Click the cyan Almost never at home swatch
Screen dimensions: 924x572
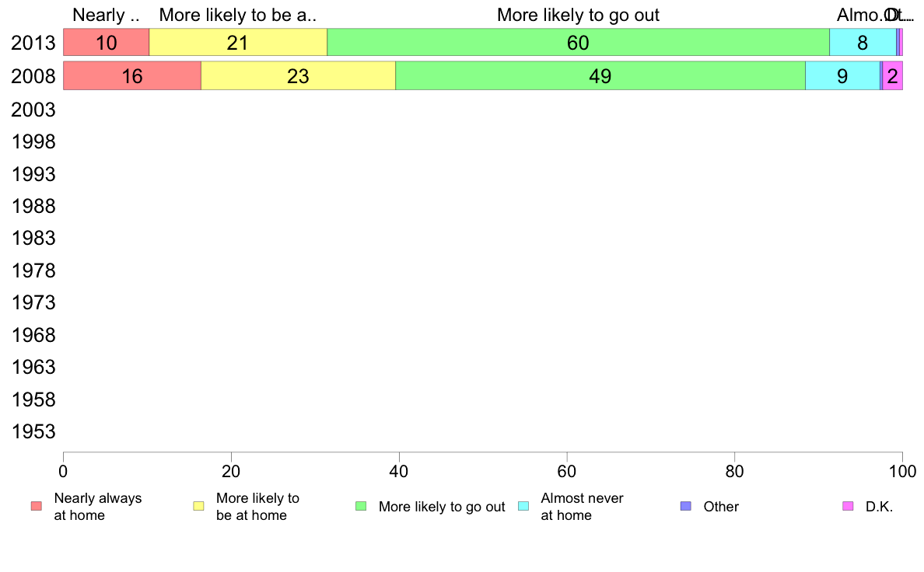[523, 506]
